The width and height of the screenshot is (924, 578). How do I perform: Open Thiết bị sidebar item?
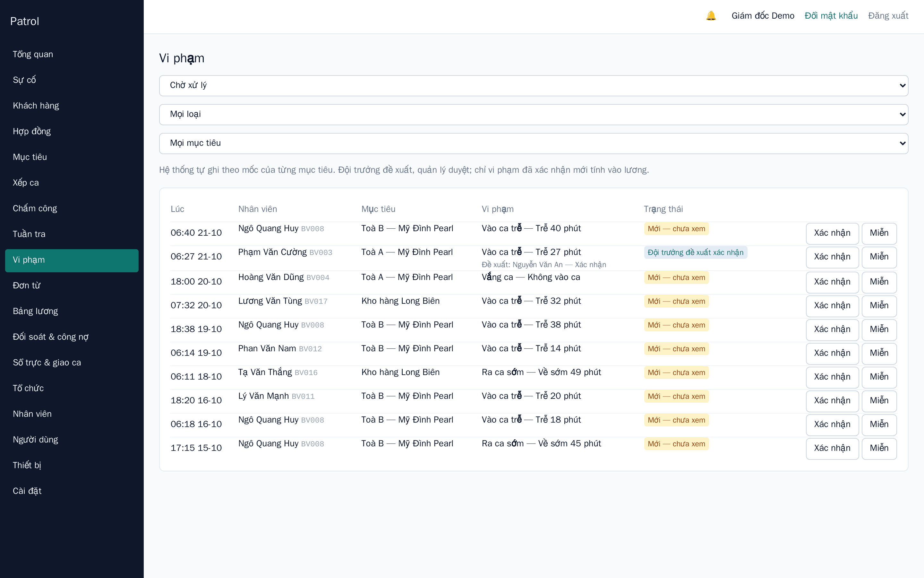coord(72,465)
